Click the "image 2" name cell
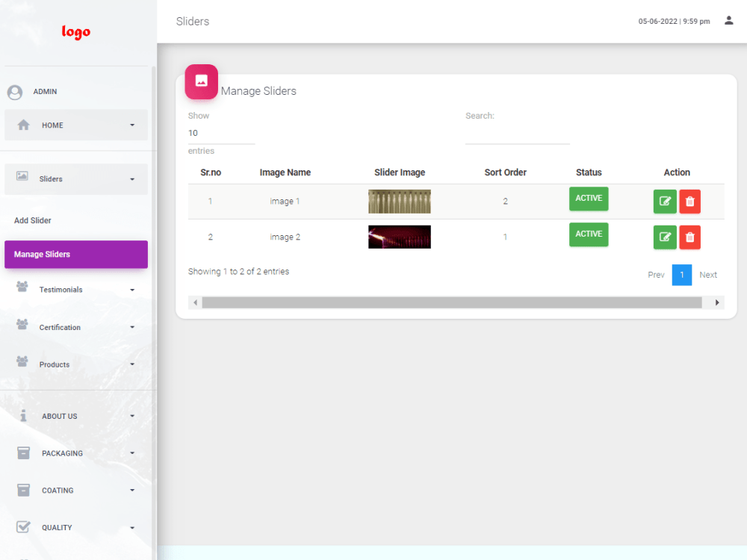Image resolution: width=747 pixels, height=560 pixels. click(x=285, y=237)
